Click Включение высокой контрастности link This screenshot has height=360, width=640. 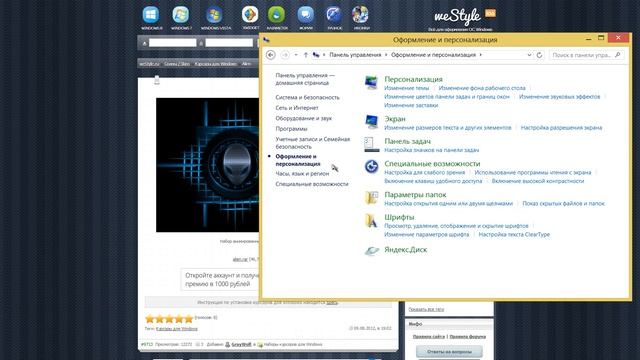point(538,181)
